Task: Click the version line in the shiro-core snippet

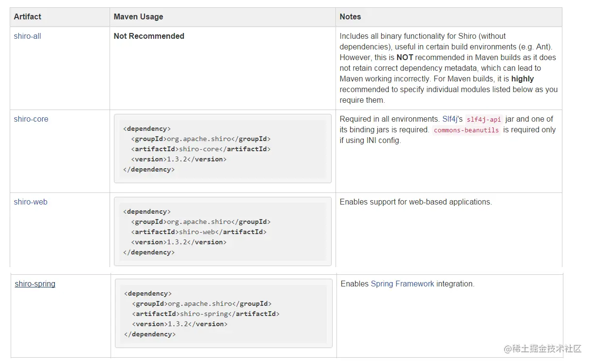Action: pyautogui.click(x=179, y=159)
